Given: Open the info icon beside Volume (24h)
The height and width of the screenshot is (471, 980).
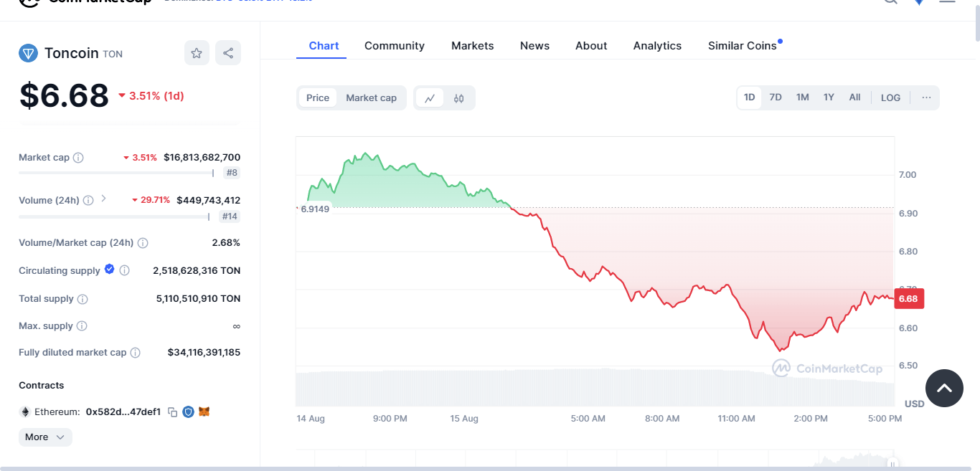Looking at the screenshot, I should 88,201.
